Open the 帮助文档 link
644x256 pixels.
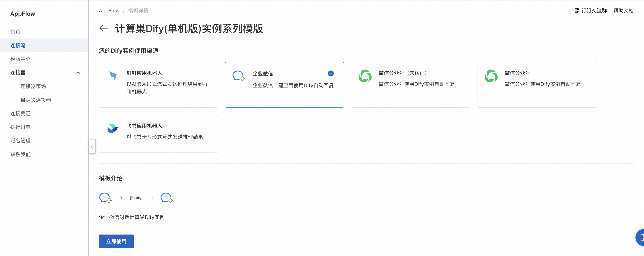pyautogui.click(x=623, y=10)
